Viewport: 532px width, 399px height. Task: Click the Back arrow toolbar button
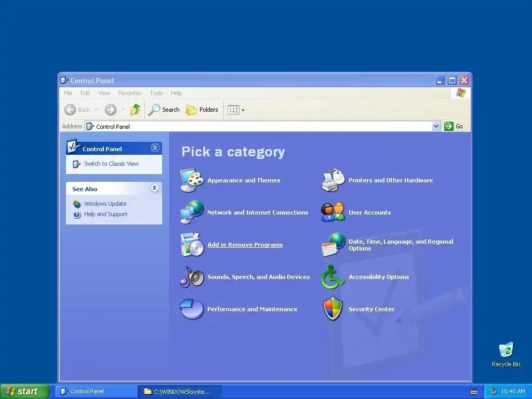(78, 110)
